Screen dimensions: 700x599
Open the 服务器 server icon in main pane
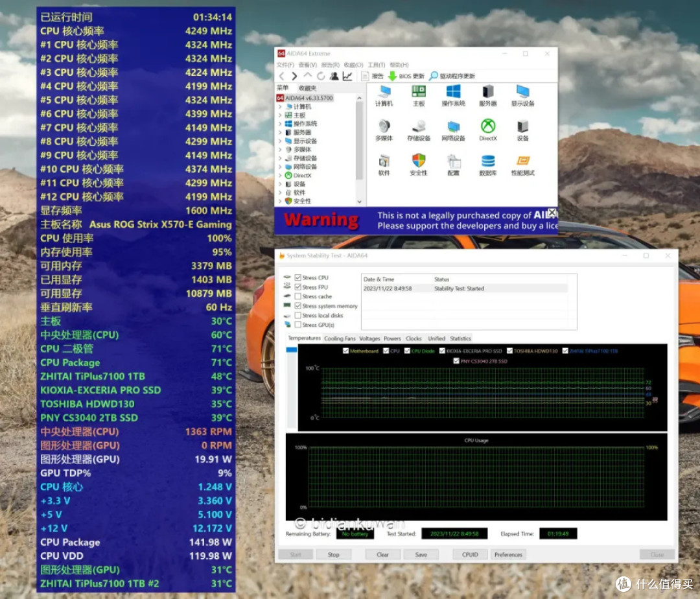pos(488,96)
